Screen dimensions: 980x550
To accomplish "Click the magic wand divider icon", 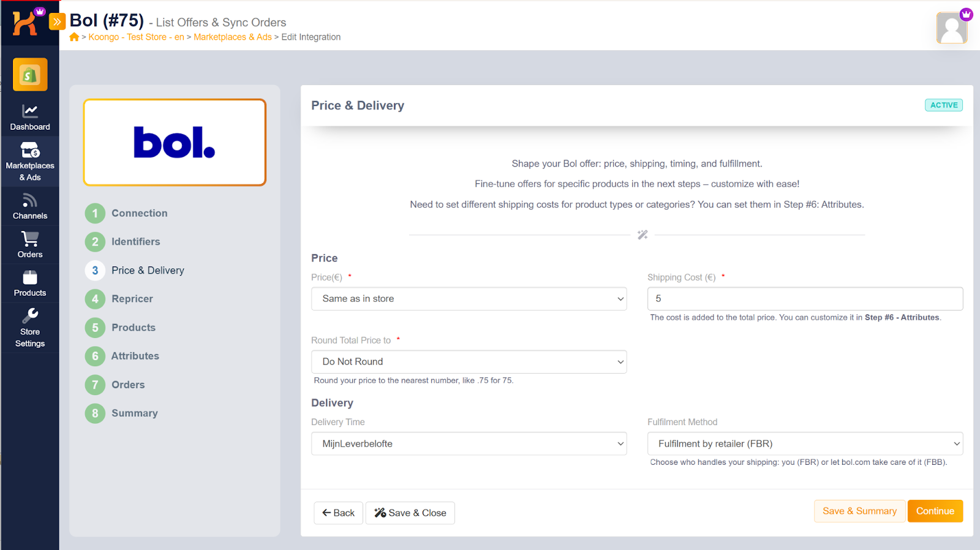I will coord(643,235).
